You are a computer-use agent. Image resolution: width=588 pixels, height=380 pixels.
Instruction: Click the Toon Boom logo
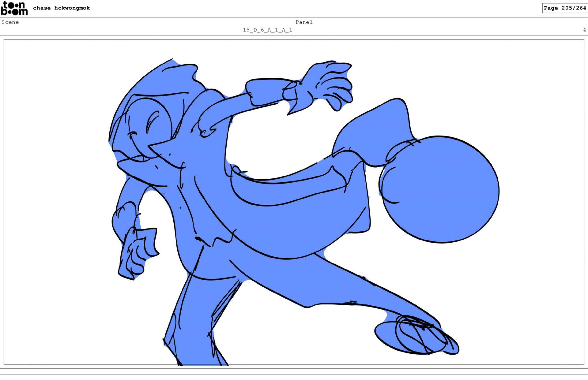tap(14, 8)
